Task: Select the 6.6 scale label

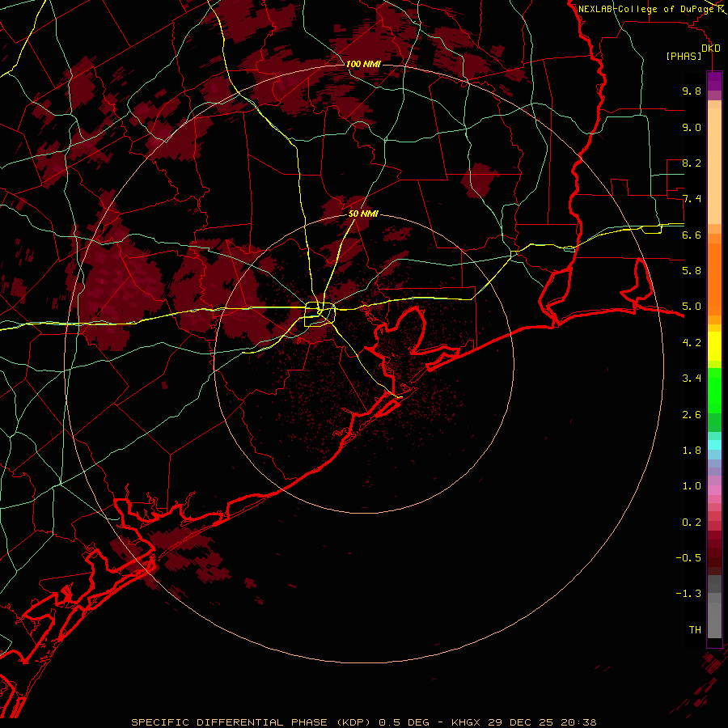Action: (x=692, y=235)
